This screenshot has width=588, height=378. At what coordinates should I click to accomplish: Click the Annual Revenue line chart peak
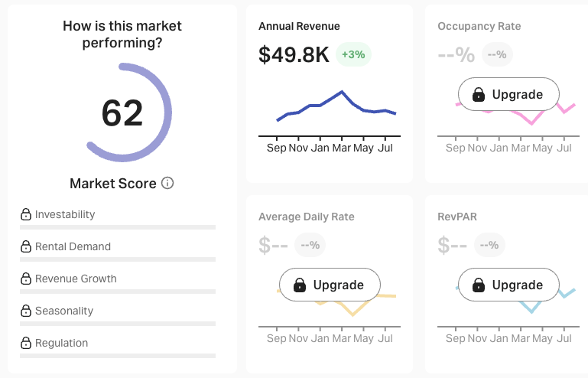pyautogui.click(x=341, y=91)
